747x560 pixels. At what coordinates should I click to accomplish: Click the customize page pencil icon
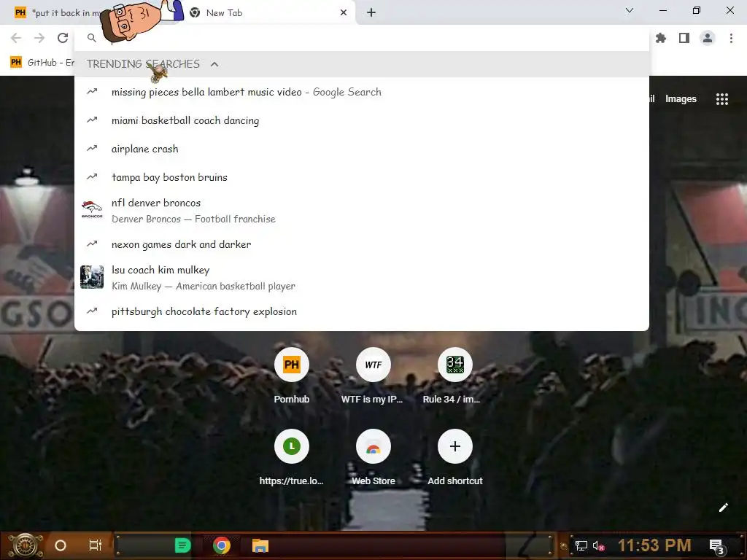[723, 507]
